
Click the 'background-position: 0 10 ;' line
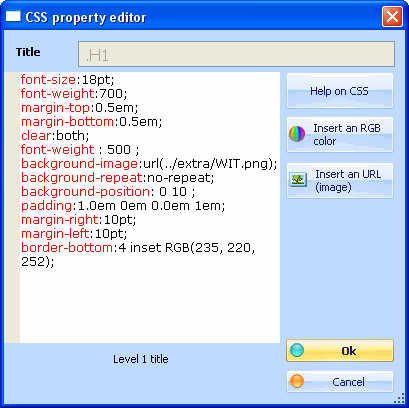[x=108, y=192]
